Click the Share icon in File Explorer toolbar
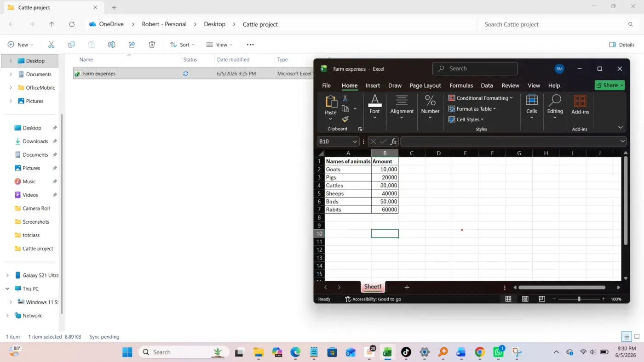The width and height of the screenshot is (644, 362). coord(132,45)
